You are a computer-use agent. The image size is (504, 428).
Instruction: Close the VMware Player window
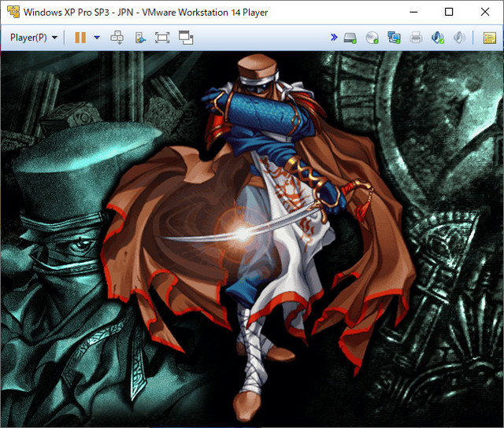[x=485, y=13]
